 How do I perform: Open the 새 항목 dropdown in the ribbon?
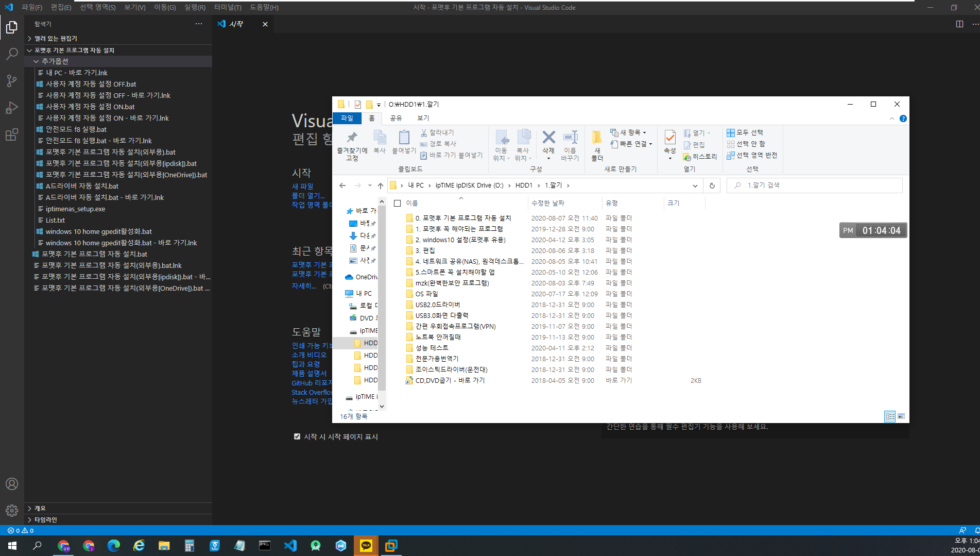coord(628,132)
